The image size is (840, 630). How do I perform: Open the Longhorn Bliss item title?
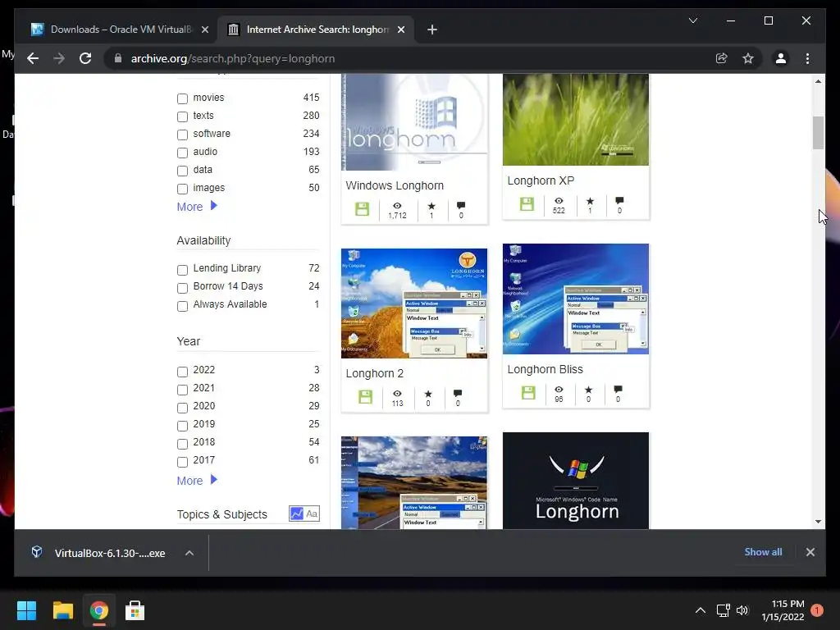pos(545,369)
